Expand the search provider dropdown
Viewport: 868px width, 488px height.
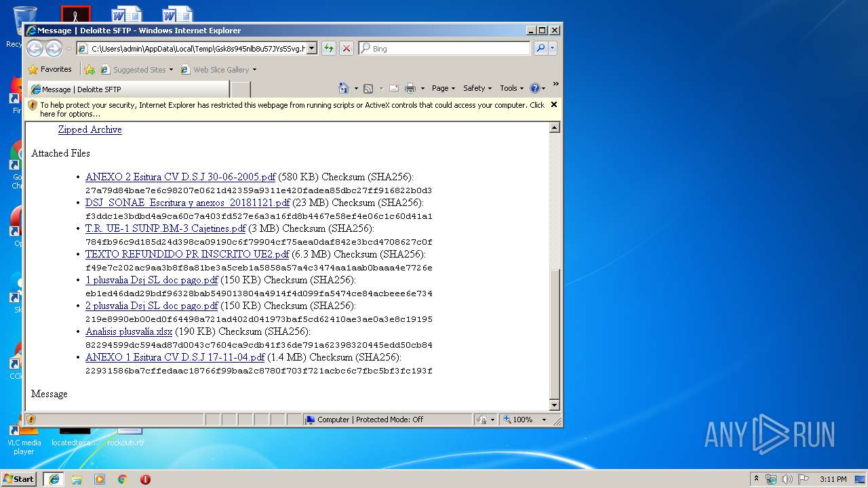coord(553,48)
